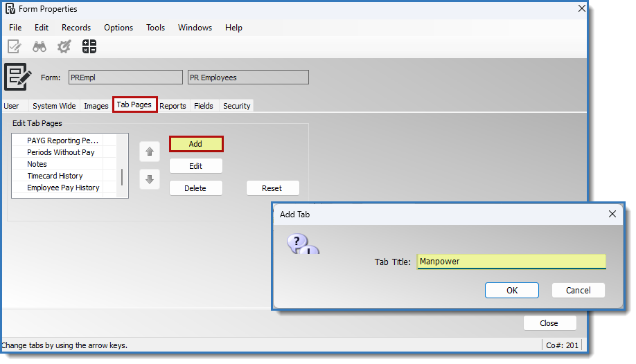Image resolution: width=636 pixels, height=364 pixels.
Task: Click the Form field showing PREmpl
Action: (125, 77)
